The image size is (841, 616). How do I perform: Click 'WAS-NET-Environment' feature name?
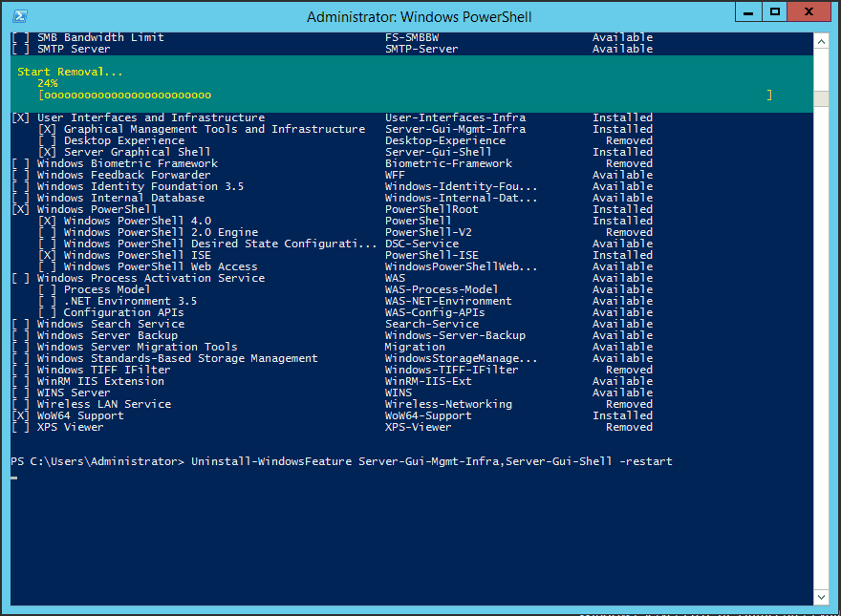[448, 301]
